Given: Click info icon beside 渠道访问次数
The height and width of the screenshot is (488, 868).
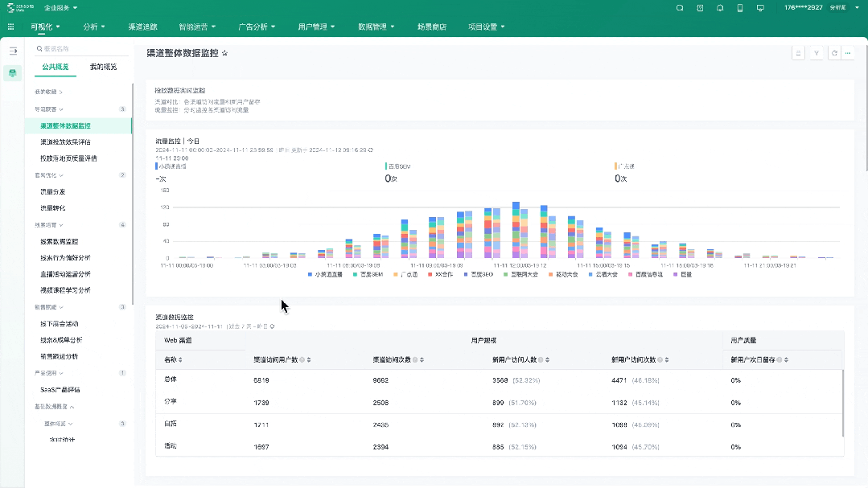Looking at the screenshot, I should pyautogui.click(x=415, y=359).
